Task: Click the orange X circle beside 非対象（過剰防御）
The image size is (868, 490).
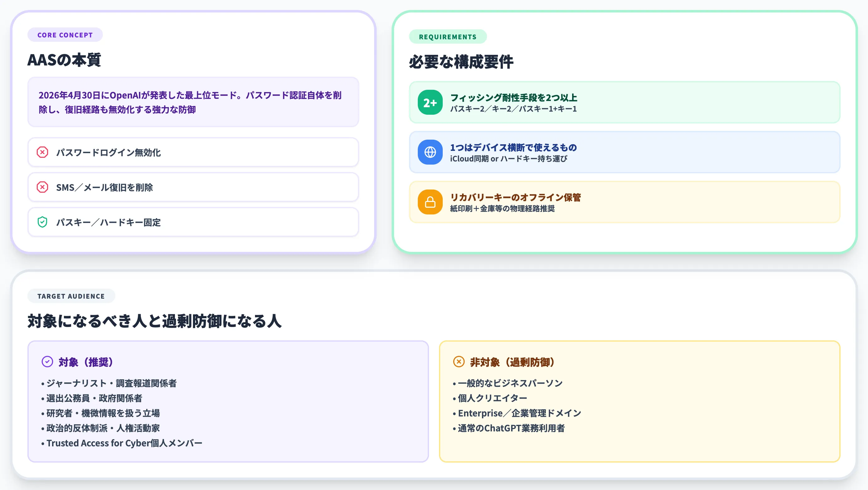Action: click(459, 362)
